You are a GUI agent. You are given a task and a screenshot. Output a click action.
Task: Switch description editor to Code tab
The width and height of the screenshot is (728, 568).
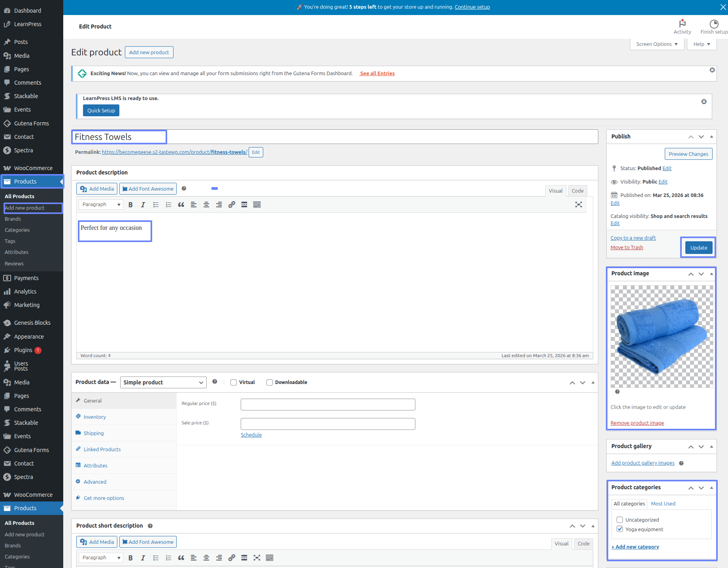[577, 191]
